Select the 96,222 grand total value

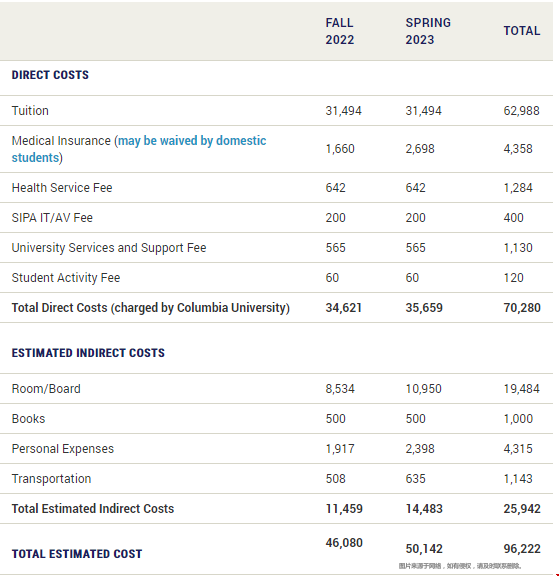click(x=522, y=549)
